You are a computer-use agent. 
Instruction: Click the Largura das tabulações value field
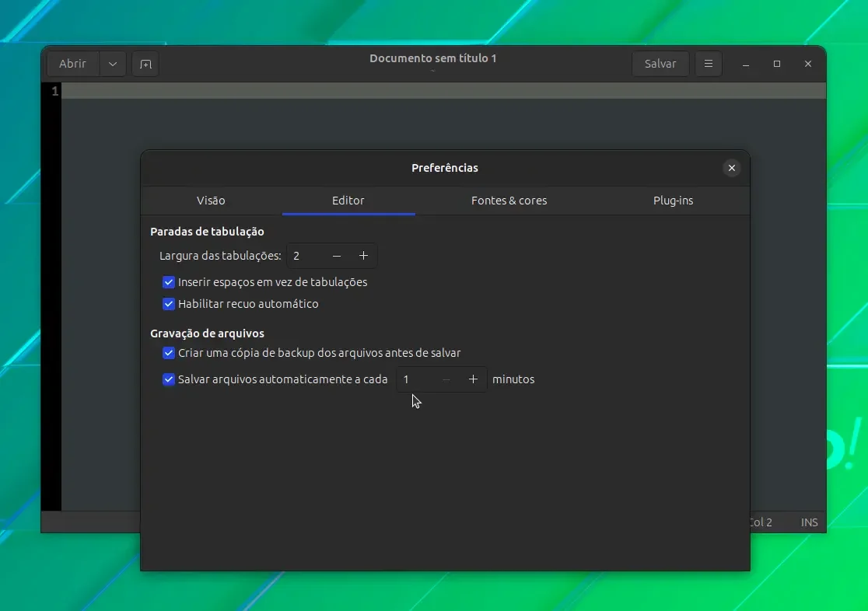click(x=306, y=256)
